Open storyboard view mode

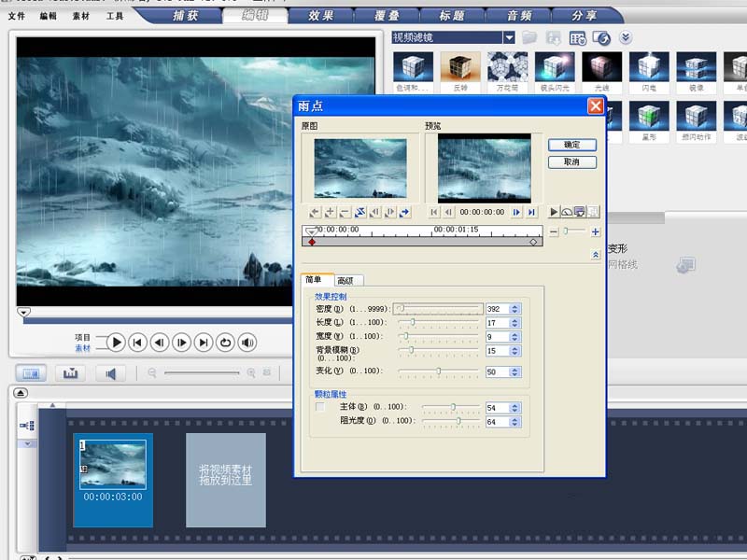31,373
